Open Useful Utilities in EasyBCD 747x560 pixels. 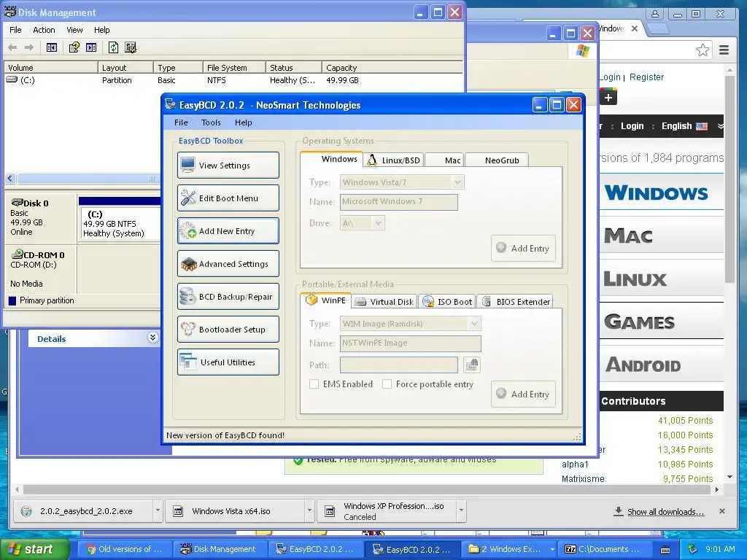click(228, 362)
